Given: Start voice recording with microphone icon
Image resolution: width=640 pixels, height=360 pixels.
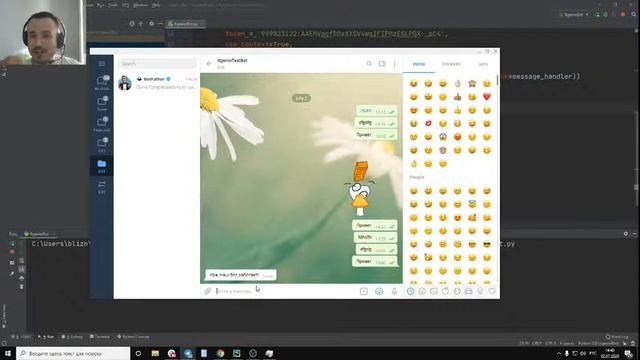Looking at the screenshot, I should 394,291.
